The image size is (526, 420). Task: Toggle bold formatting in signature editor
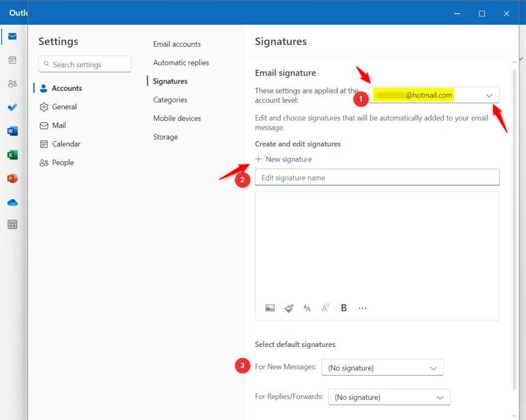[343, 307]
